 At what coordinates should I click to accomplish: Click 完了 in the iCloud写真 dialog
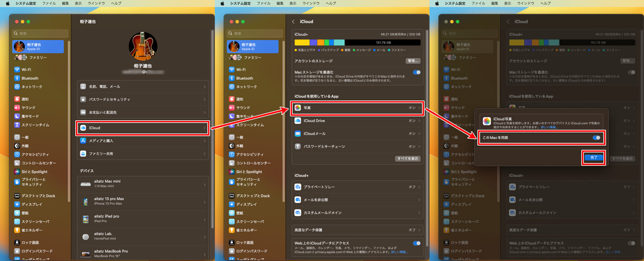tap(594, 158)
